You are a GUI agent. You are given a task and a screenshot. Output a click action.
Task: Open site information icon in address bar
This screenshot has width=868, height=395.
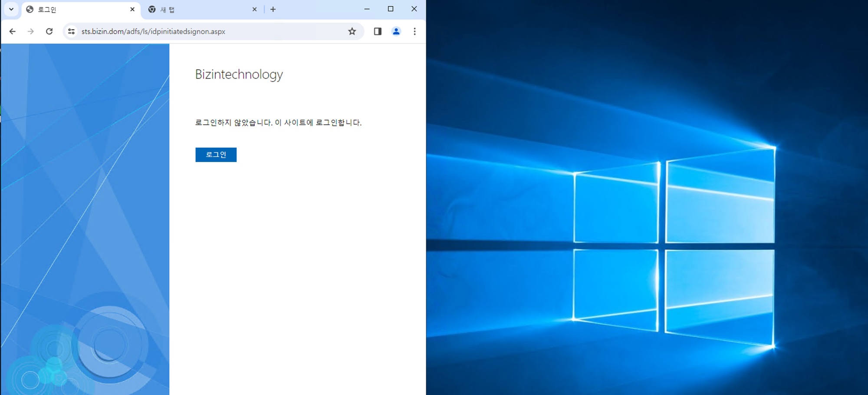click(72, 31)
